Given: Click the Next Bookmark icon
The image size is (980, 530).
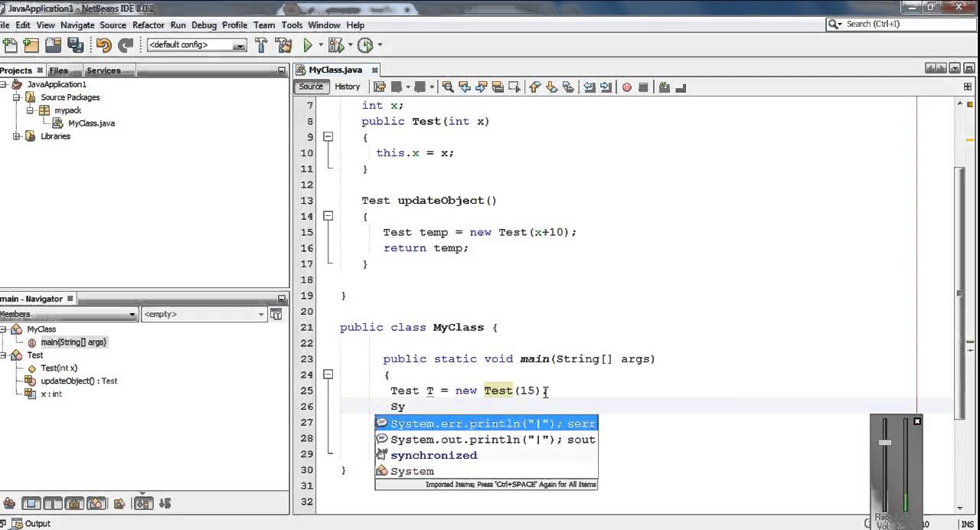Looking at the screenshot, I should 551,87.
